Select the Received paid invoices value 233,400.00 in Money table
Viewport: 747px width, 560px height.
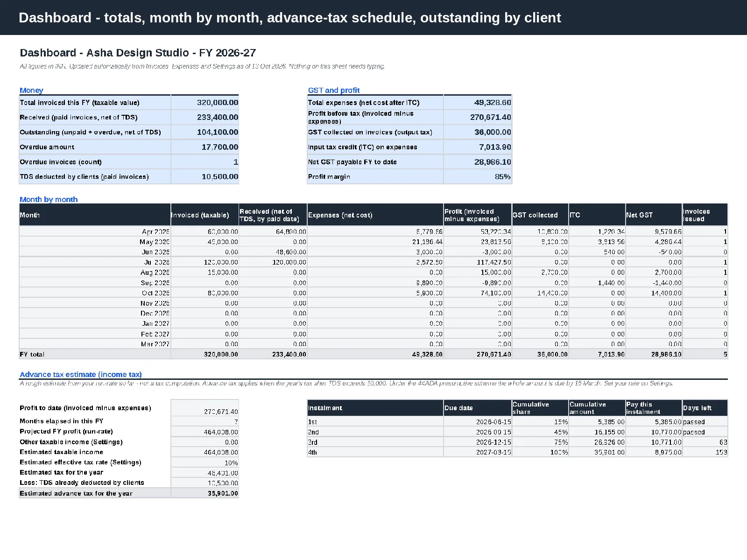coord(205,118)
